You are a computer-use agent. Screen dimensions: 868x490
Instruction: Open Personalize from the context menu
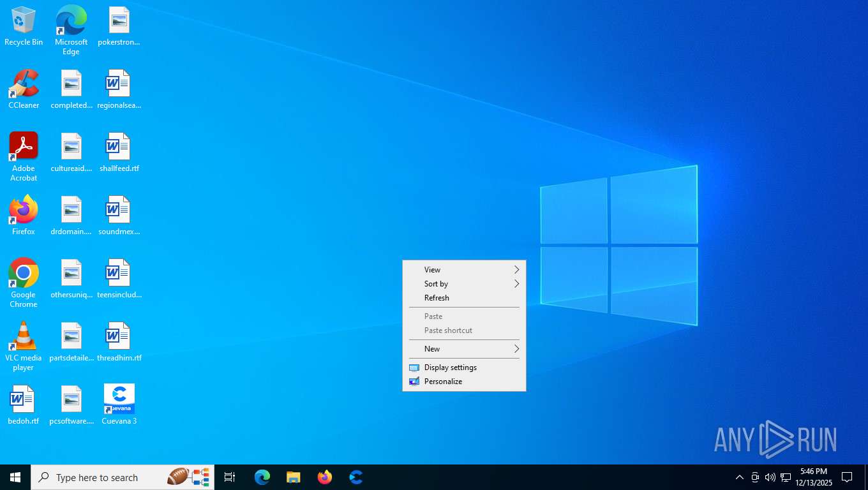[464, 382]
